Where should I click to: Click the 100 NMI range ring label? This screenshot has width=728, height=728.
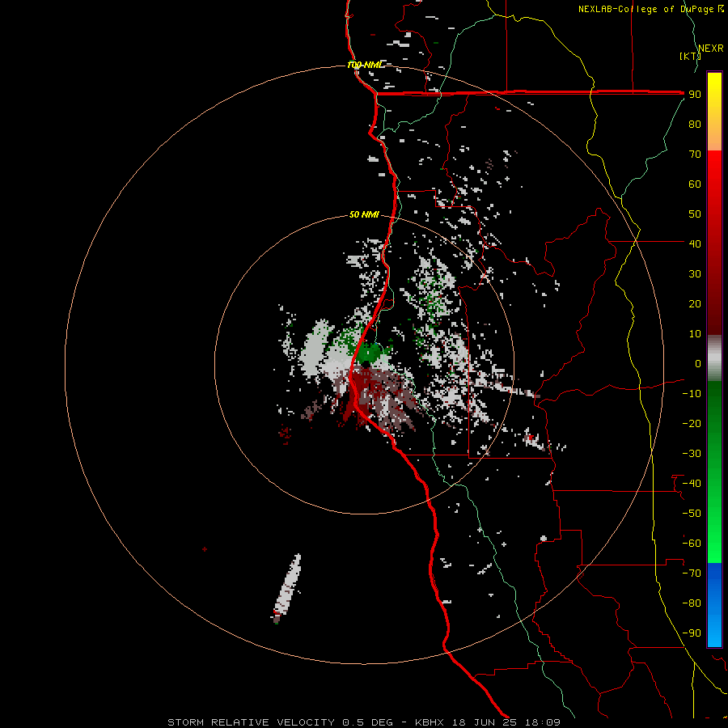click(365, 65)
